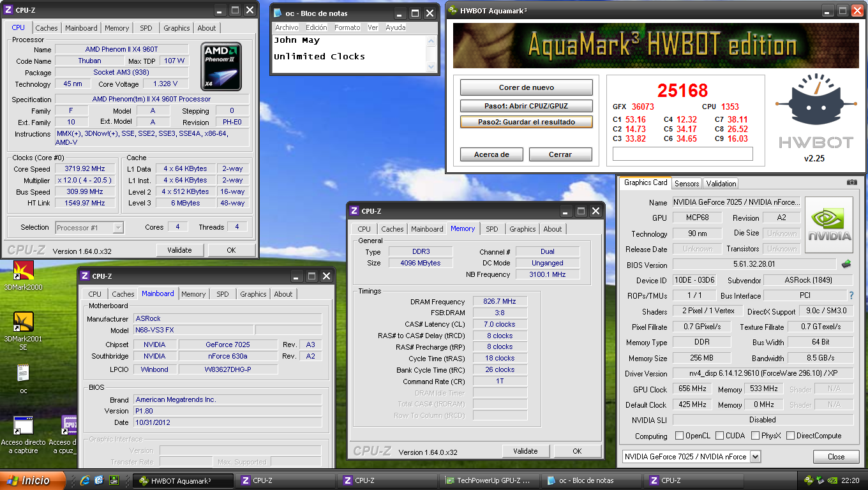
Task: Open the Edición menu in notepad
Action: [x=316, y=27]
